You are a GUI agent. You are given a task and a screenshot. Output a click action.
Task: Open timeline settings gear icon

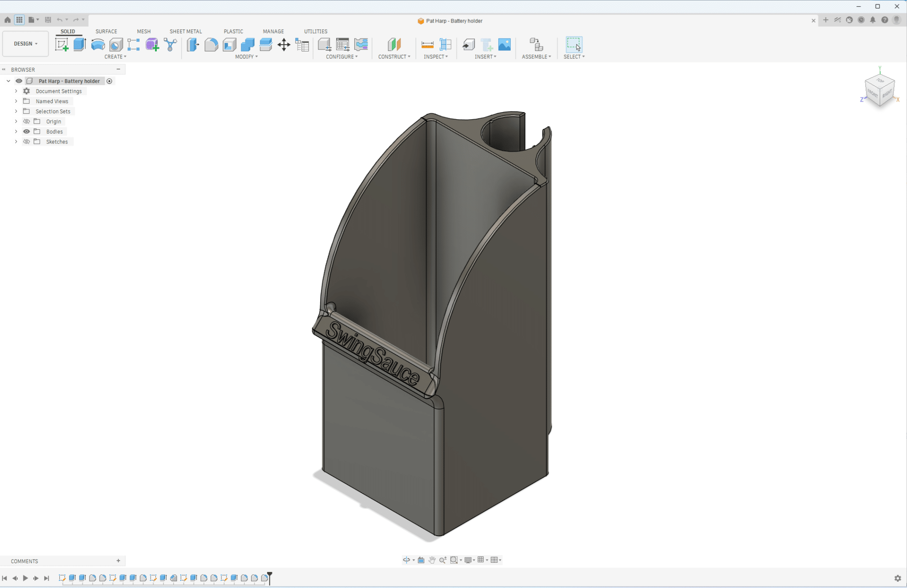[898, 578]
